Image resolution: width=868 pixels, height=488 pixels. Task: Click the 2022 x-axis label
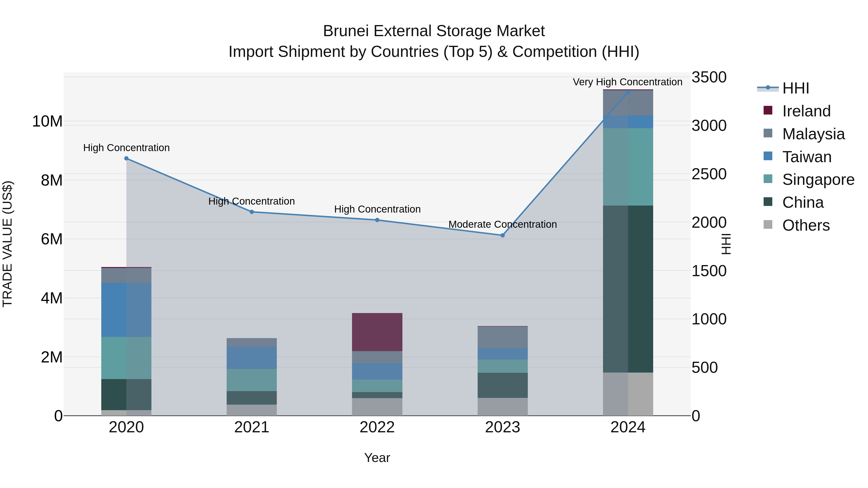(x=377, y=427)
